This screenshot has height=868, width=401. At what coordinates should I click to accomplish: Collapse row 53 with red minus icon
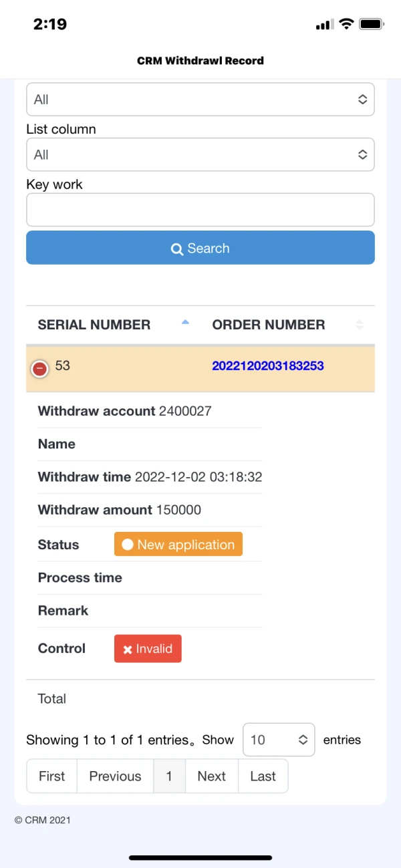coord(40,368)
